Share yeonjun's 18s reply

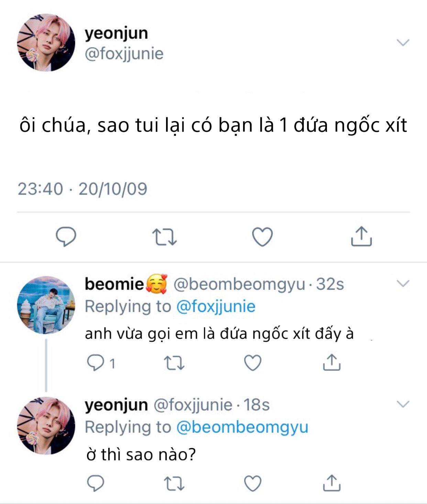tap(331, 483)
